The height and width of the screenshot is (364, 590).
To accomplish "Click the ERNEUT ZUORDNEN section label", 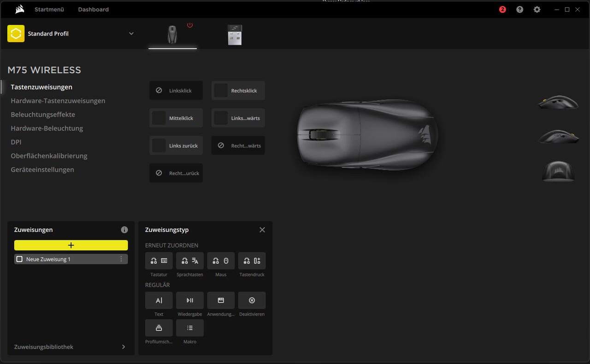I will (x=172, y=246).
